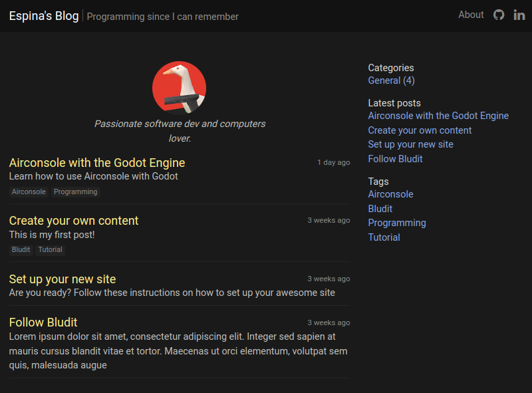Screen dimensions: 532x393
Task: Open the GitHub profile icon
Action: click(x=498, y=15)
